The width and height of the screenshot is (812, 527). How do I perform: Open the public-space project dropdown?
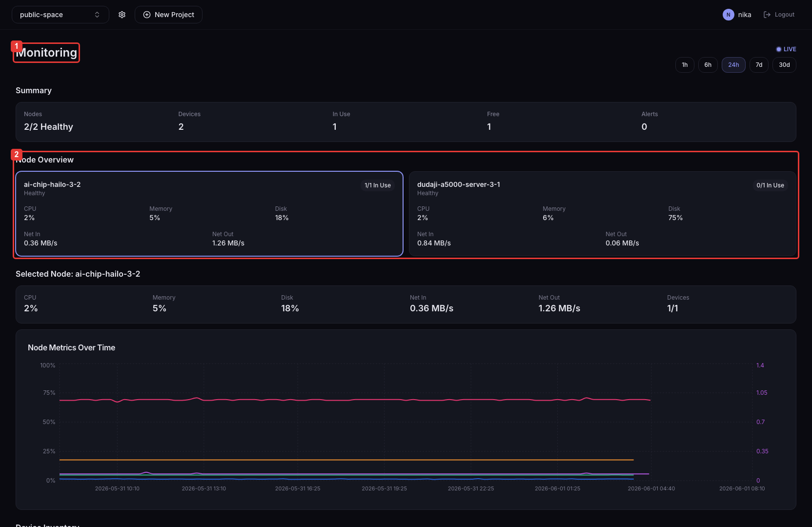click(x=60, y=15)
